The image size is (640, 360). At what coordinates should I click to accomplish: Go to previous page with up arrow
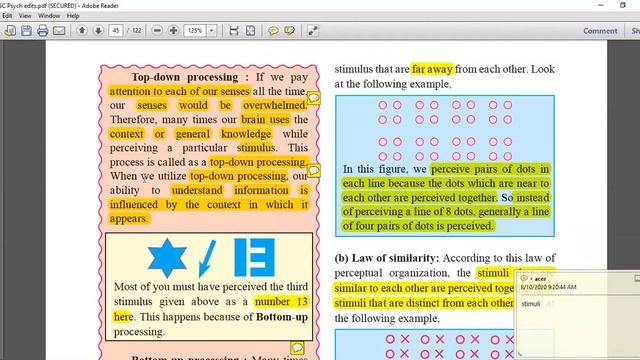click(82, 31)
